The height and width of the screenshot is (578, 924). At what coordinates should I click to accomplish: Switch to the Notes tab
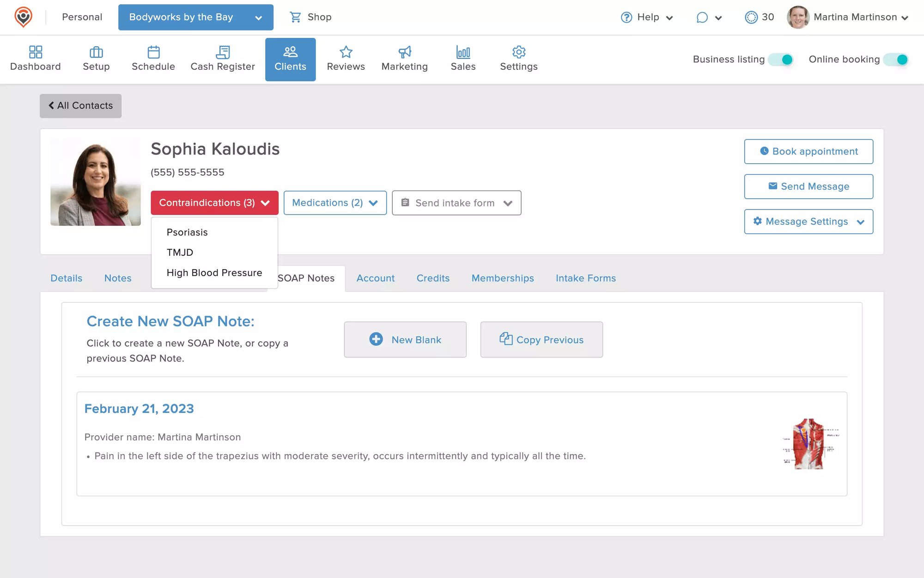118,278
